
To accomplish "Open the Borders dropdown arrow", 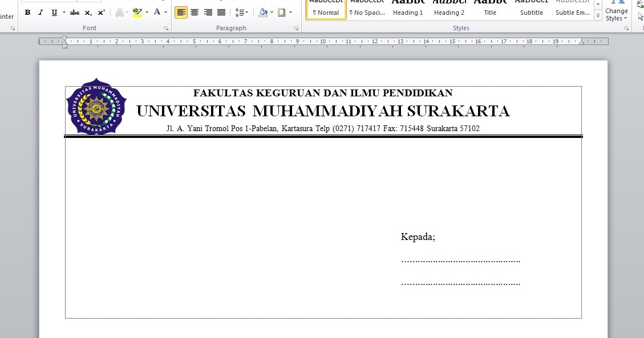I will coord(291,13).
